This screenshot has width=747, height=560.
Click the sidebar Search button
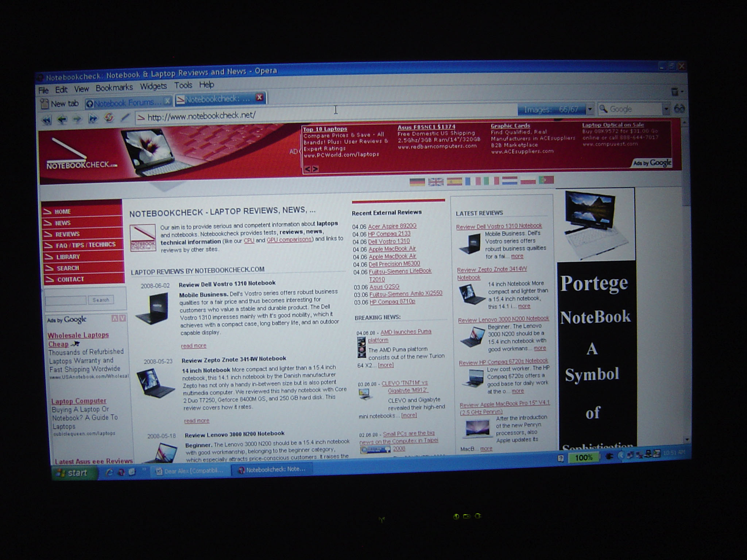pyautogui.click(x=101, y=300)
